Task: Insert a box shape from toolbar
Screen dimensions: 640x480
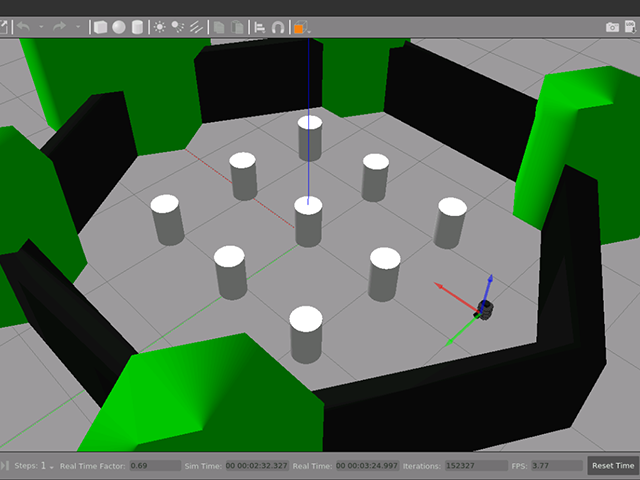Action: pos(100,27)
